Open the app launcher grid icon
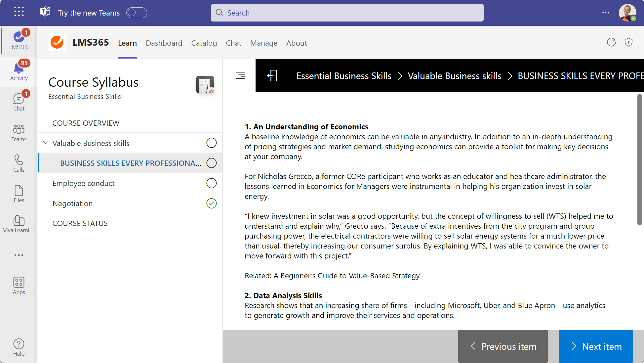Screen dimensions: 644x363 click(x=19, y=12)
